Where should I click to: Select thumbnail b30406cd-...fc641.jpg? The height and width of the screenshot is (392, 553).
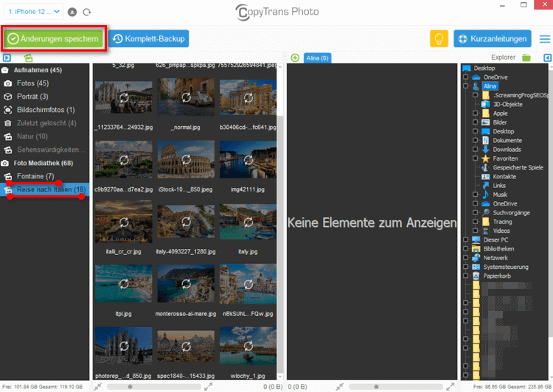click(248, 97)
